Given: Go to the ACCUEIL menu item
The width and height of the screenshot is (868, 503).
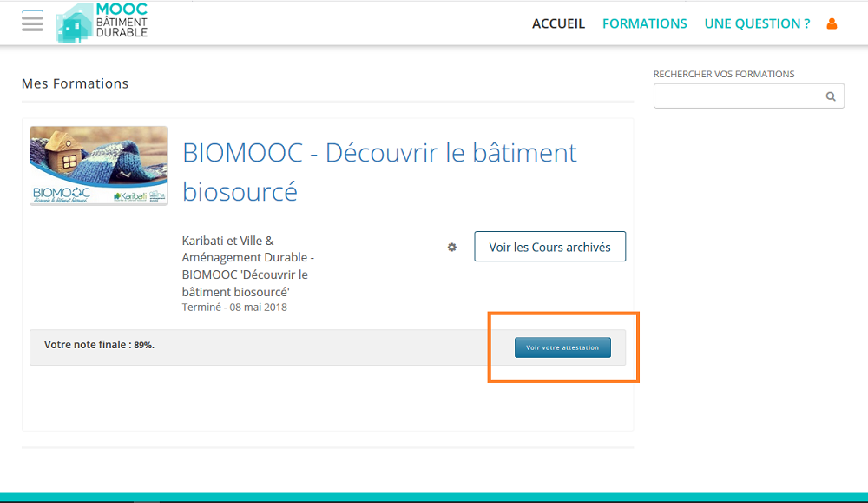Looking at the screenshot, I should (x=558, y=23).
